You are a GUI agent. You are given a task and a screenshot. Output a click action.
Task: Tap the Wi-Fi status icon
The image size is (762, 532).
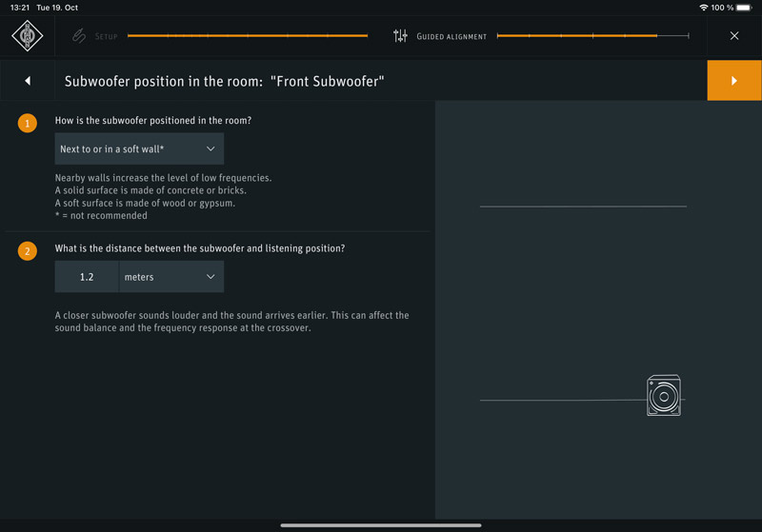[x=704, y=8]
